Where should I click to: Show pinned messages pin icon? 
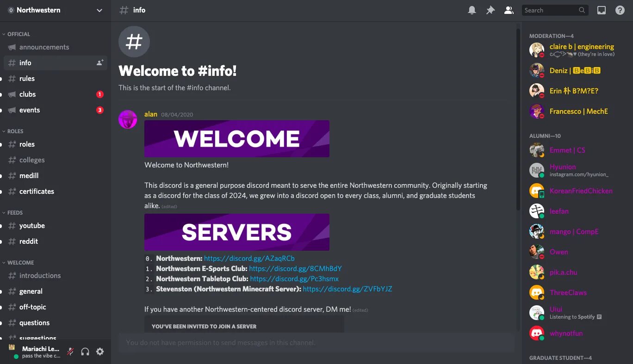[490, 10]
